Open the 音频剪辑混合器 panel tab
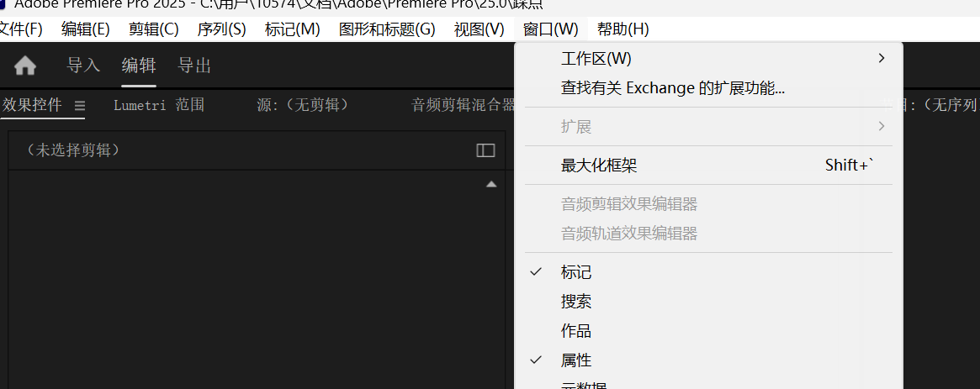 (x=464, y=104)
